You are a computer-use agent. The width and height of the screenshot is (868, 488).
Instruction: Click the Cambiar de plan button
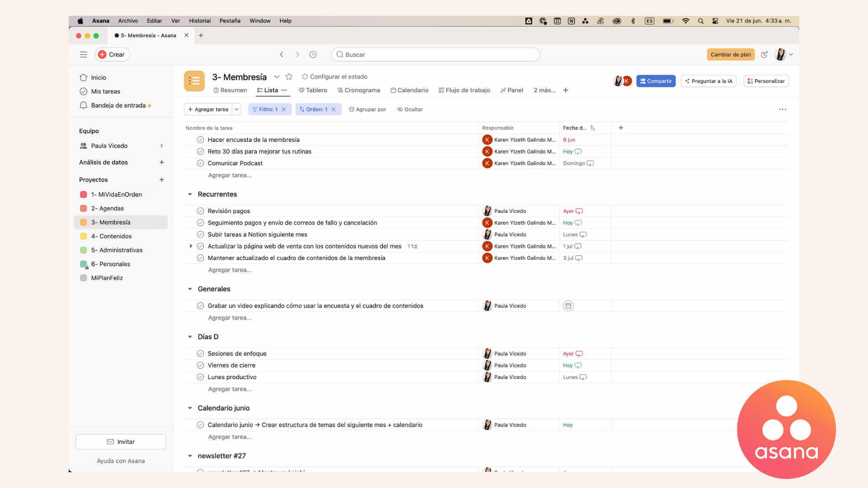731,55
